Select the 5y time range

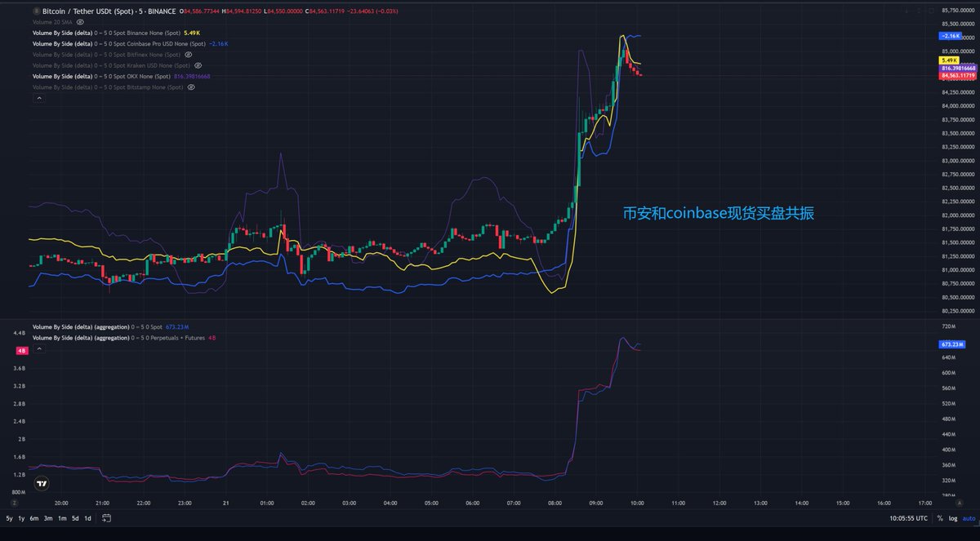click(x=10, y=518)
